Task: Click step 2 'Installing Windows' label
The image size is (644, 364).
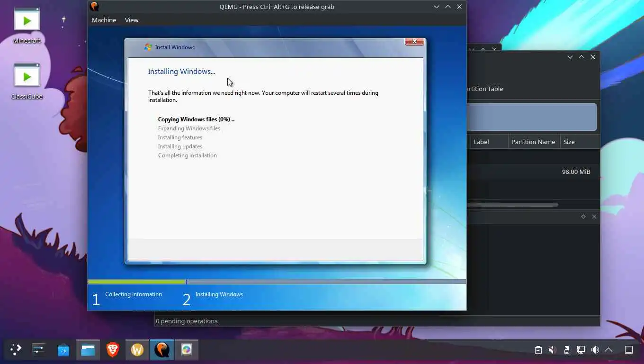Action: pyautogui.click(x=219, y=294)
